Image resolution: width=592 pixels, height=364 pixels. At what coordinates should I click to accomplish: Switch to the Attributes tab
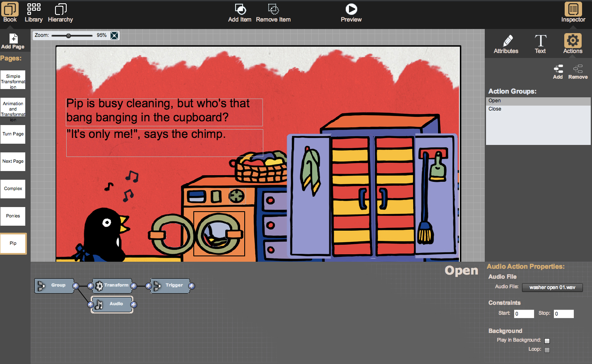point(506,44)
